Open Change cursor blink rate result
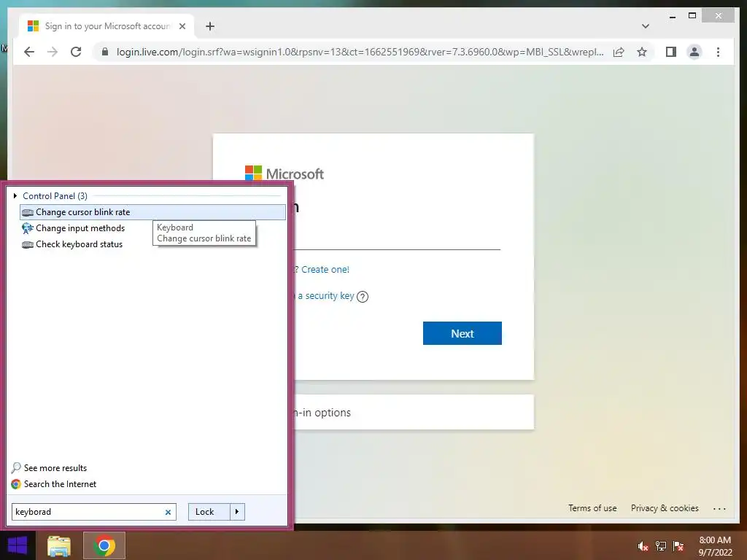 tap(152, 212)
